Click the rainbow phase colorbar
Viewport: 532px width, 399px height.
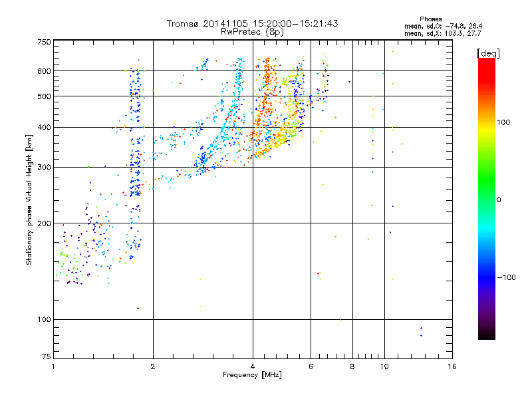(487, 199)
